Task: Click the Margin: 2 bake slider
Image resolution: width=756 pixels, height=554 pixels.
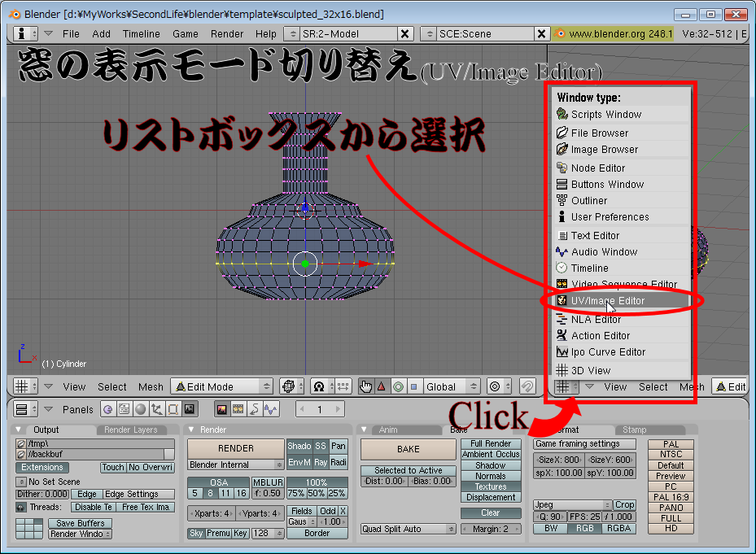Action: pos(491,529)
